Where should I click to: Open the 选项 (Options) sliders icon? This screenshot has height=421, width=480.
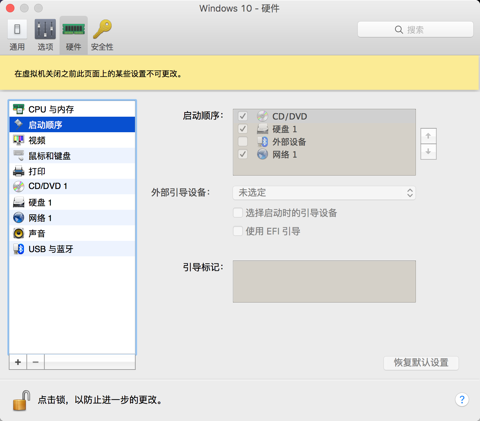[x=45, y=29]
